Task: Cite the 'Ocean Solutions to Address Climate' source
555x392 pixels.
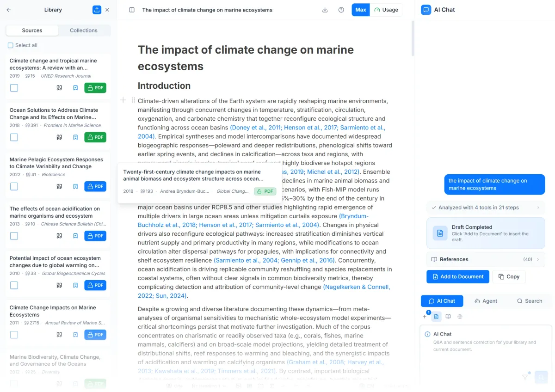Action: click(x=59, y=137)
